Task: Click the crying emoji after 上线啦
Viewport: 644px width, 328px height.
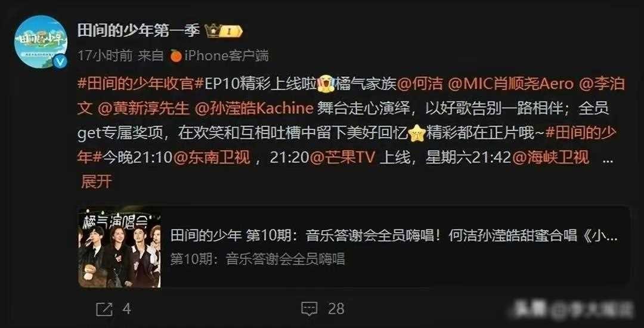Action: [x=326, y=83]
